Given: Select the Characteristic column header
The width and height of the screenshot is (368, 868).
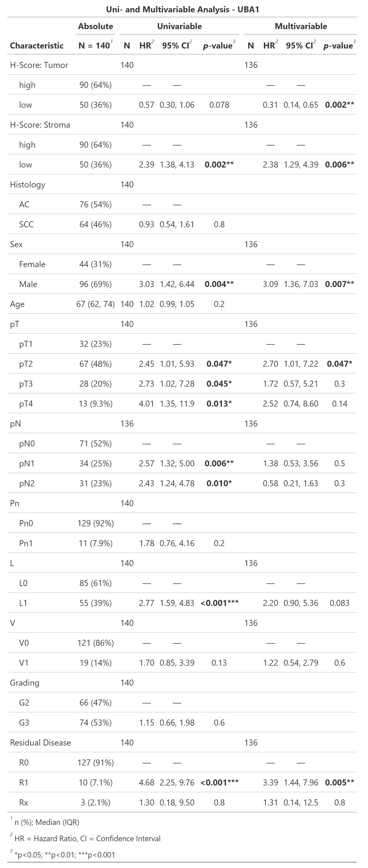Looking at the screenshot, I should (x=37, y=46).
